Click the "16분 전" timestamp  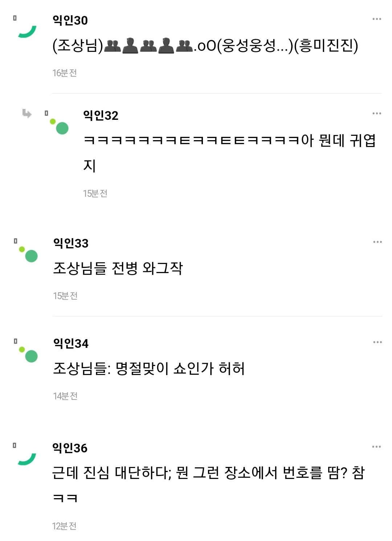point(65,73)
